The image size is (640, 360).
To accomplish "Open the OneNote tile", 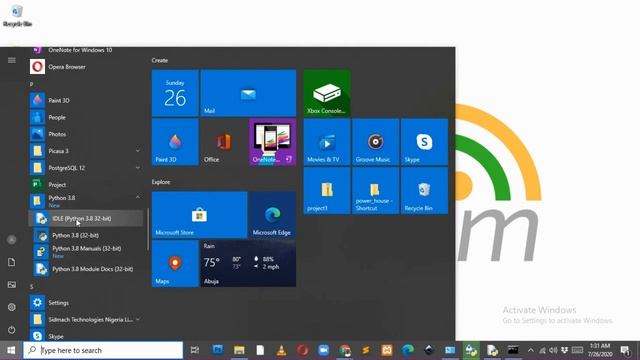I will (272, 142).
